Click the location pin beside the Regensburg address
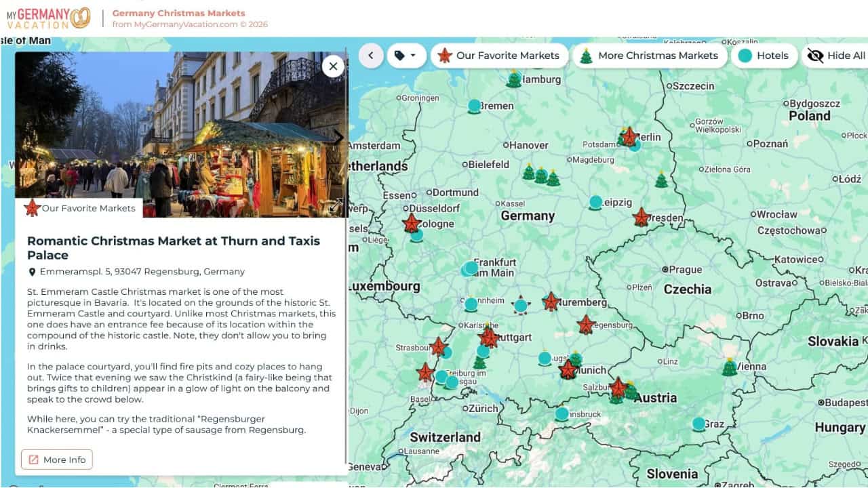This screenshot has height=488, width=868. tap(33, 271)
